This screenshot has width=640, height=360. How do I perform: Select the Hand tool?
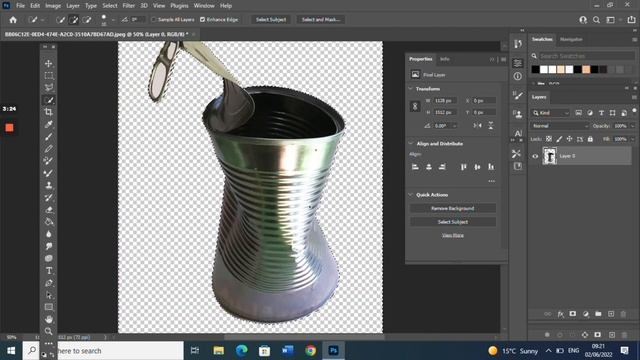(x=49, y=319)
